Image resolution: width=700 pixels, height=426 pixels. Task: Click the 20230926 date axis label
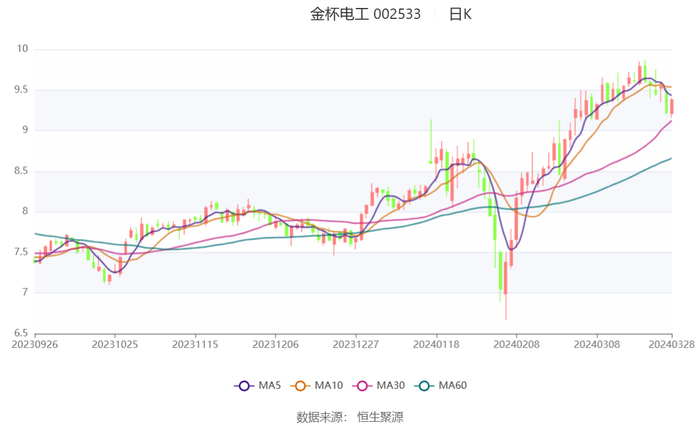pos(35,343)
